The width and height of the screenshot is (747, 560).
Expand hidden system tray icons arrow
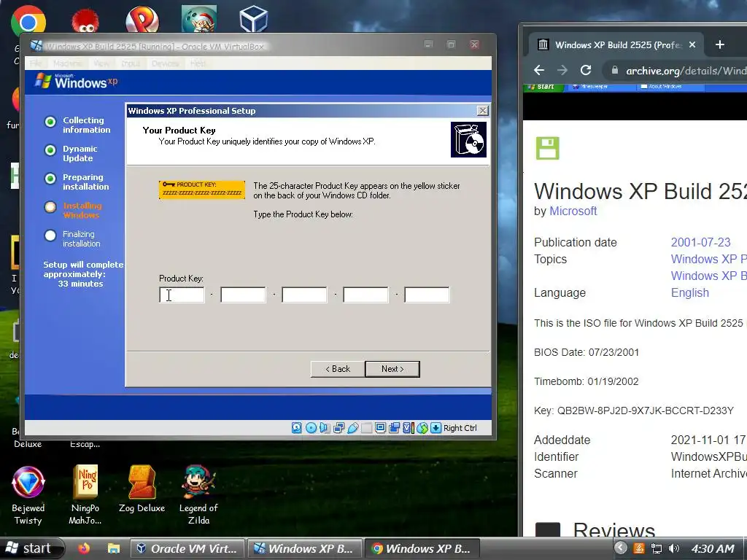620,548
